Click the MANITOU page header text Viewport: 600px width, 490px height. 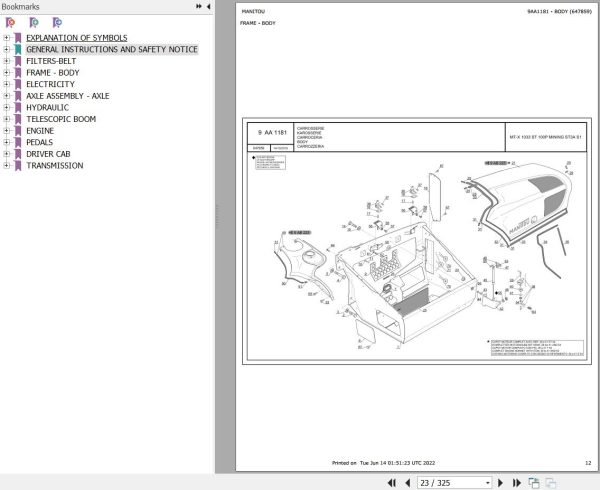coord(253,11)
